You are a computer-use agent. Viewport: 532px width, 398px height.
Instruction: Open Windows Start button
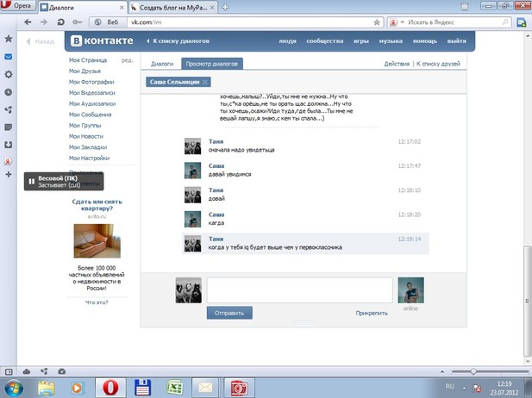tap(13, 388)
